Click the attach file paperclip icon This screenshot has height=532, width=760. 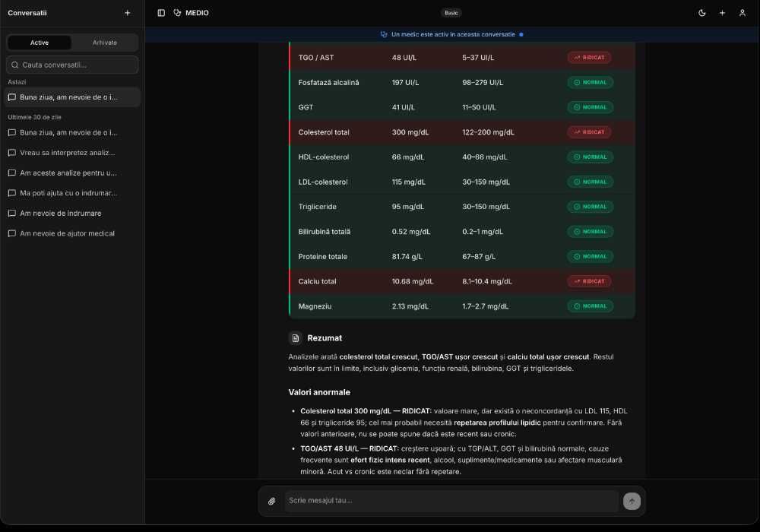coord(272,501)
